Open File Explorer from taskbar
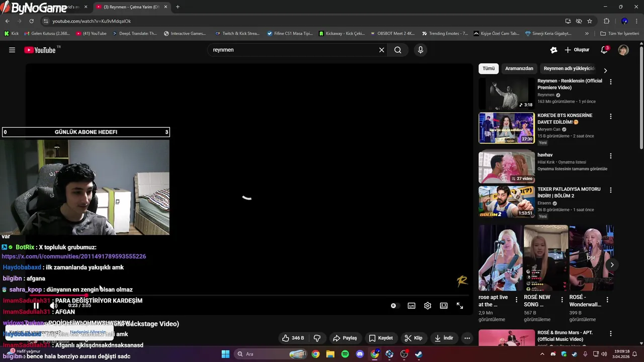 coord(330,354)
